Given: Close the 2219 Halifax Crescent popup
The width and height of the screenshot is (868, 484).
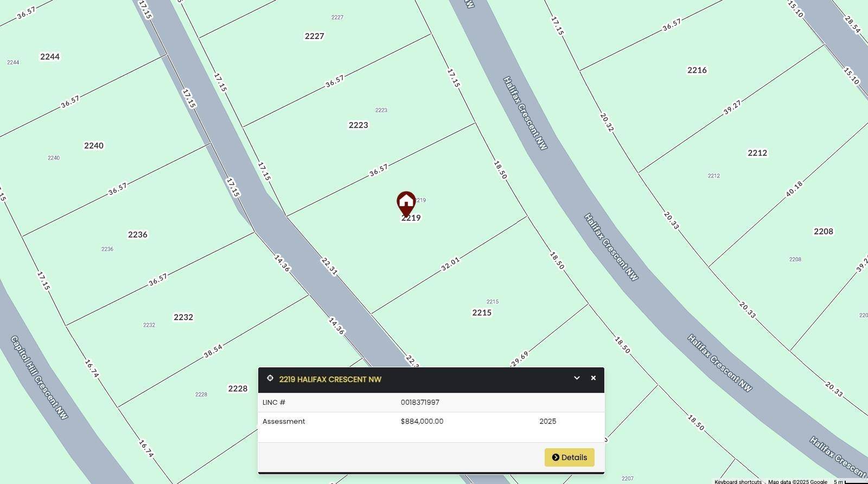Looking at the screenshot, I should 593,378.
